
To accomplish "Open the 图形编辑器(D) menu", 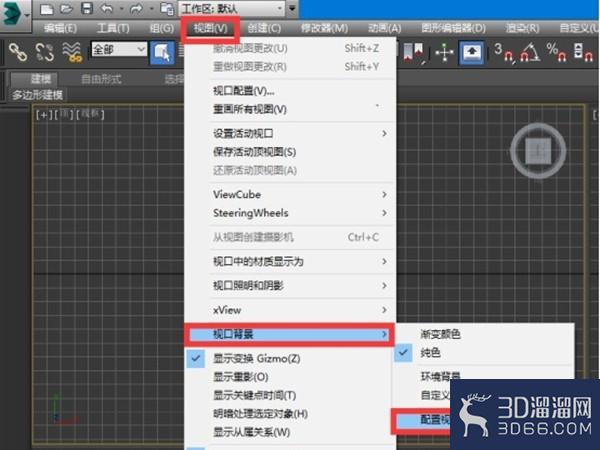I will 453,28.
